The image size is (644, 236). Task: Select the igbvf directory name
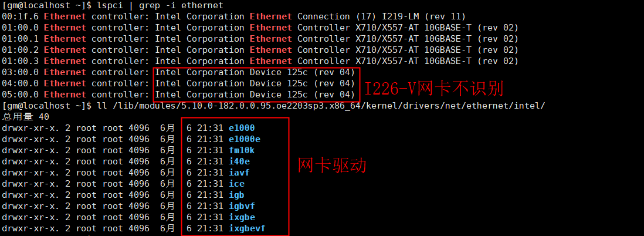pyautogui.click(x=242, y=206)
